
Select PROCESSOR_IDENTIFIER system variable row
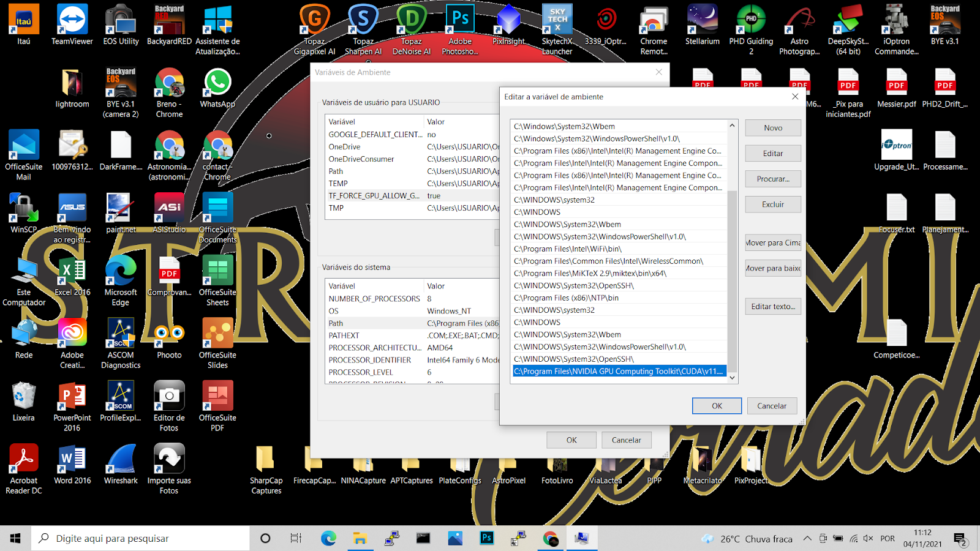point(413,360)
